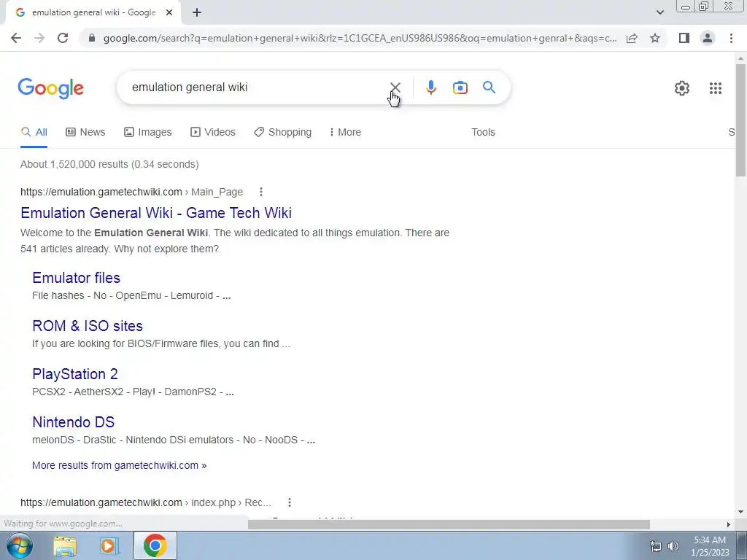Search by image with camera icon
This screenshot has height=560, width=747.
click(x=460, y=87)
